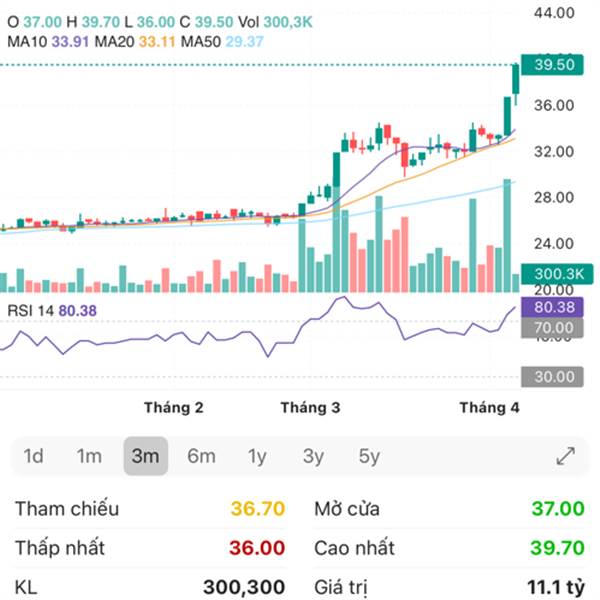
Task: Click the Cao nhất value 39.70
Action: [x=557, y=548]
